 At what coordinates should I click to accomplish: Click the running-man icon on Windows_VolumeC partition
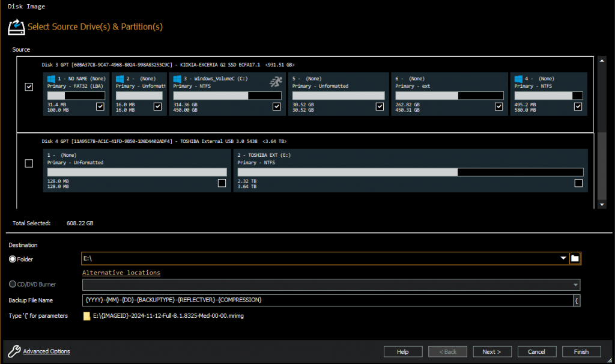276,82
